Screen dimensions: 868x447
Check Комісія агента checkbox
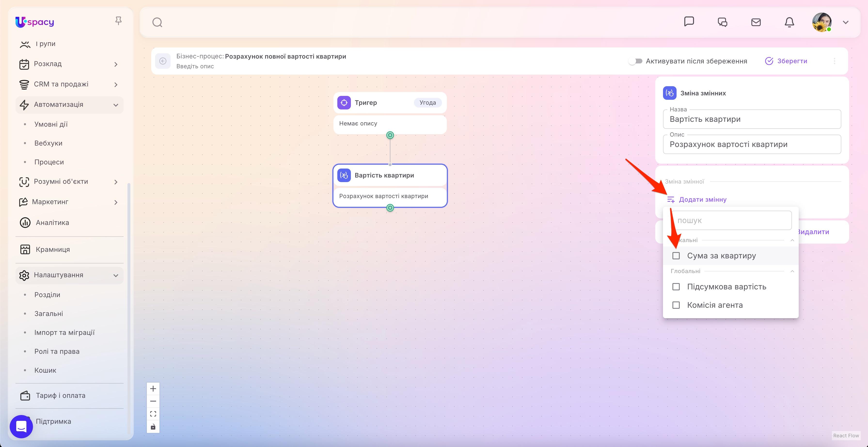pyautogui.click(x=676, y=305)
